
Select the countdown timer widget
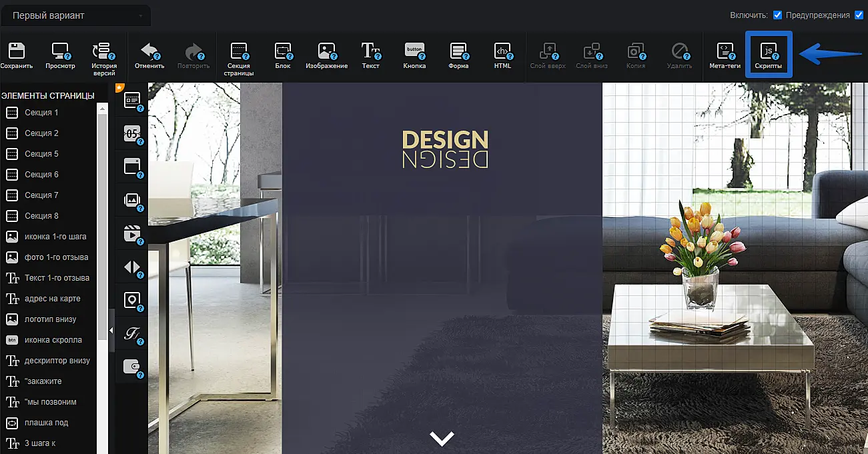pos(132,134)
